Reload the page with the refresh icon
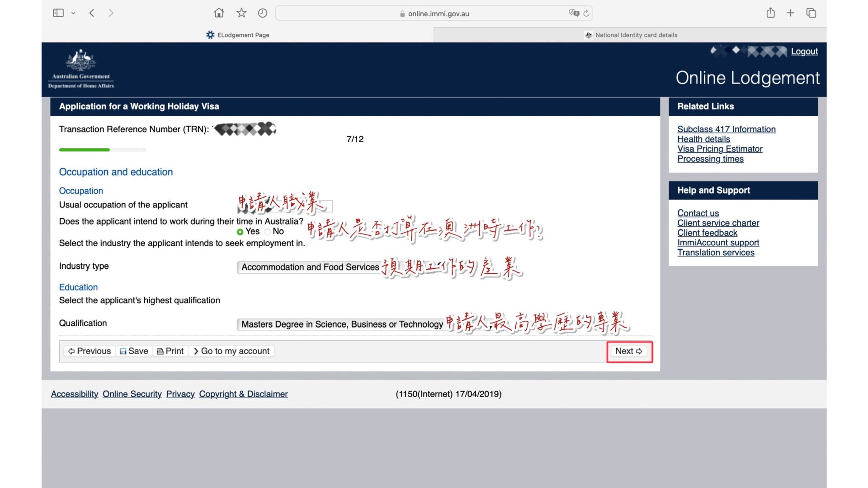The image size is (868, 488). point(586,14)
